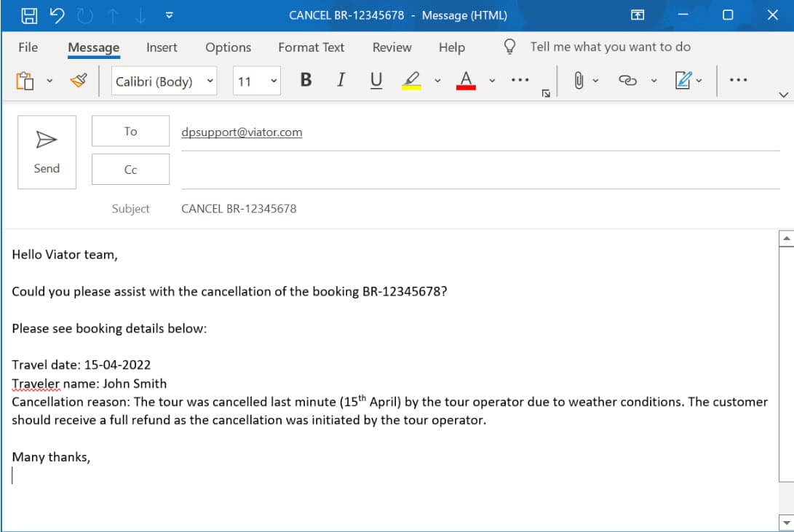Open the Format Text tab
The width and height of the screenshot is (794, 532).
pyautogui.click(x=311, y=47)
